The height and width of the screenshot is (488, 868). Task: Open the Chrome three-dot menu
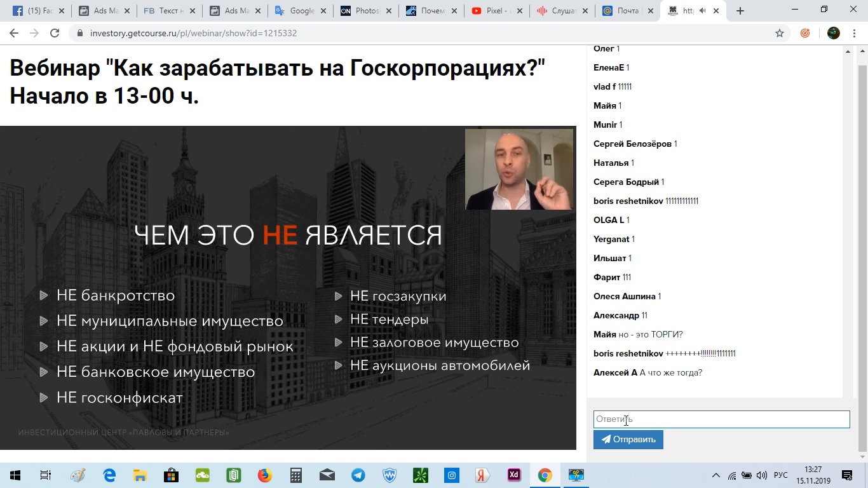[x=853, y=32]
